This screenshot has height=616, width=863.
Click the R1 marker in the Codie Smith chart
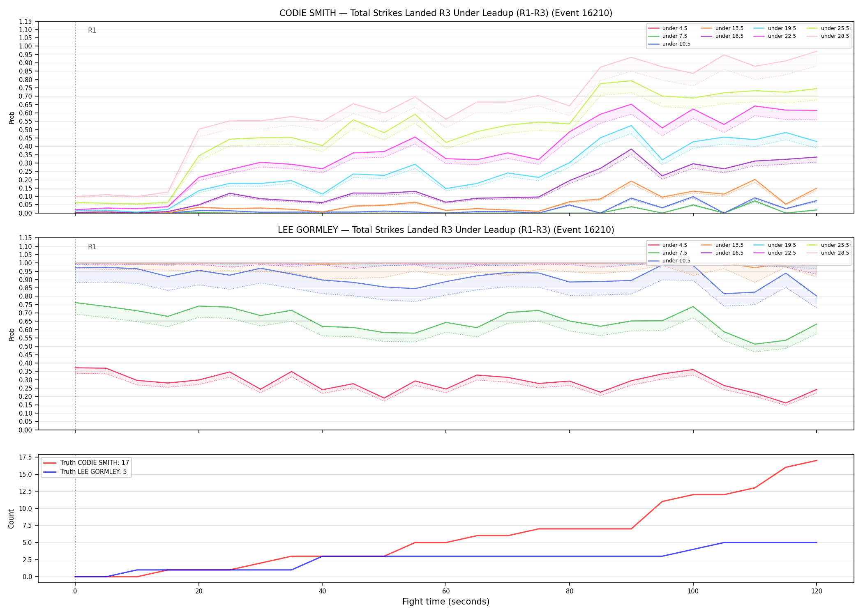[x=92, y=30]
